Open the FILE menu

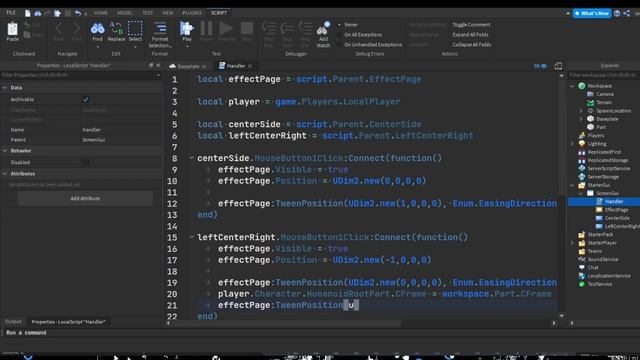coord(11,13)
